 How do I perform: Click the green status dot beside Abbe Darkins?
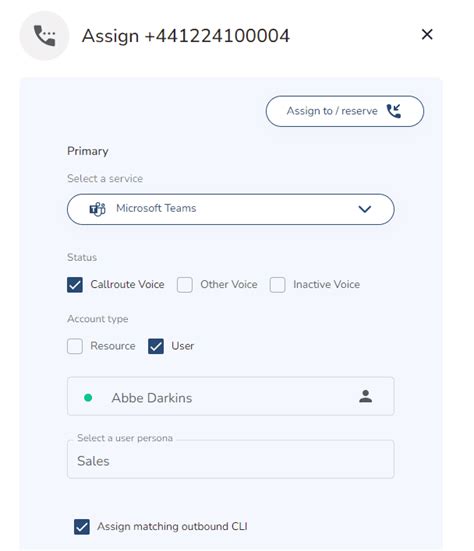pos(88,398)
